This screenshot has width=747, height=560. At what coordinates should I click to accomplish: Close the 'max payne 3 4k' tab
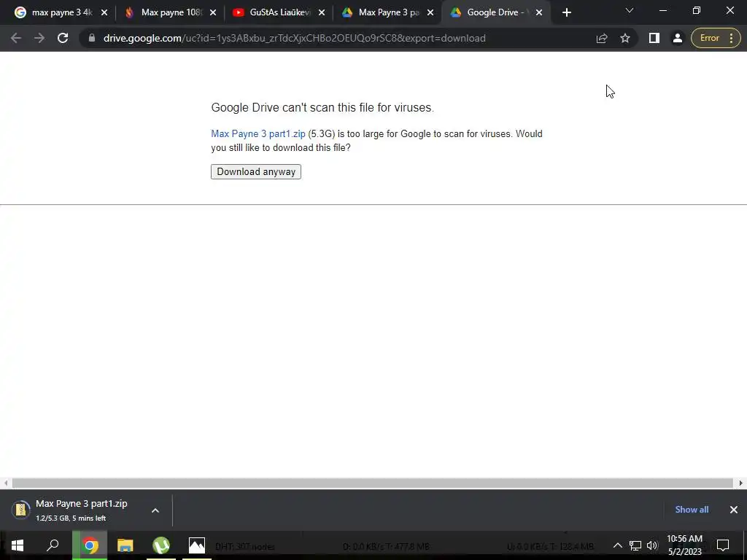point(104,13)
